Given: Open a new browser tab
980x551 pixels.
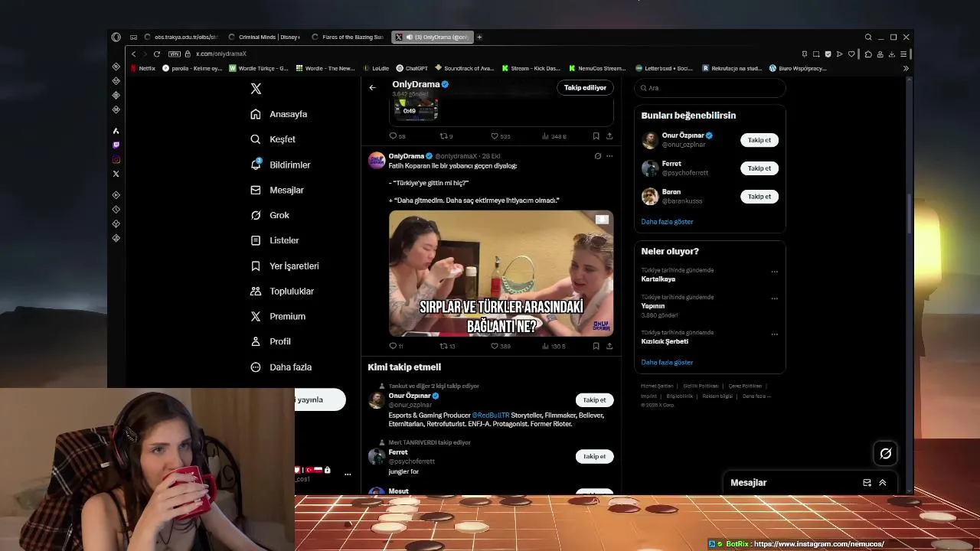Looking at the screenshot, I should coord(479,37).
